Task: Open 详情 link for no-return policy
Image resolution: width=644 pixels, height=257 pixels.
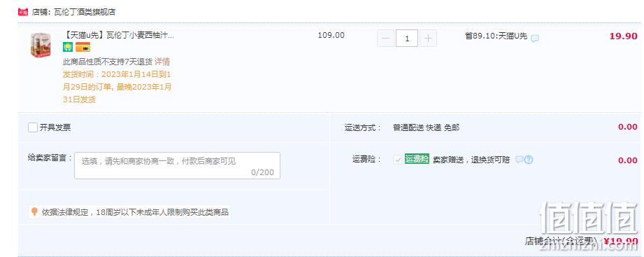Action: coord(162,62)
